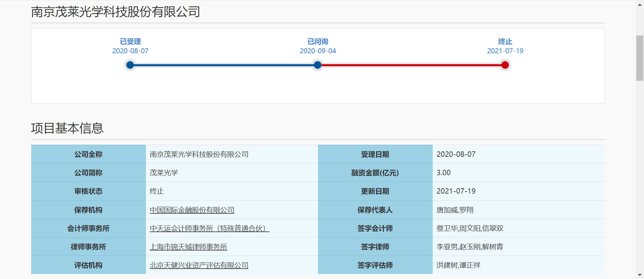Click the 会计师事务所 header cell
This screenshot has width=644, height=279.
(89, 228)
